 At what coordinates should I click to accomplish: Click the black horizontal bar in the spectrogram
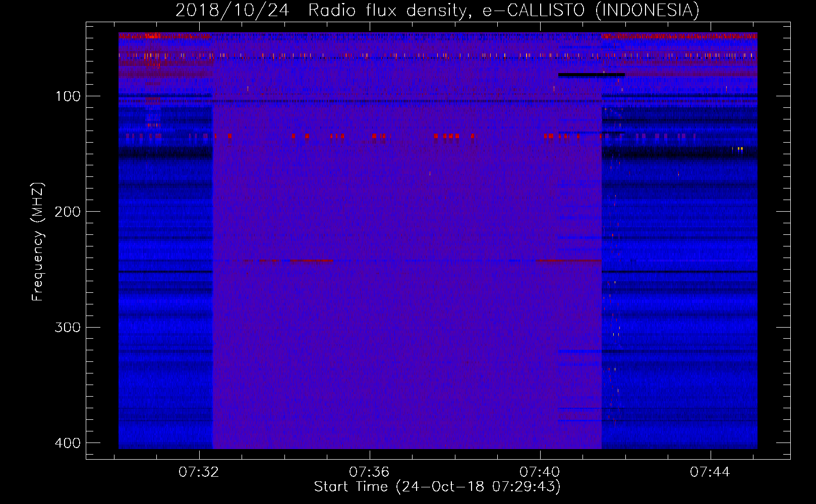592,75
